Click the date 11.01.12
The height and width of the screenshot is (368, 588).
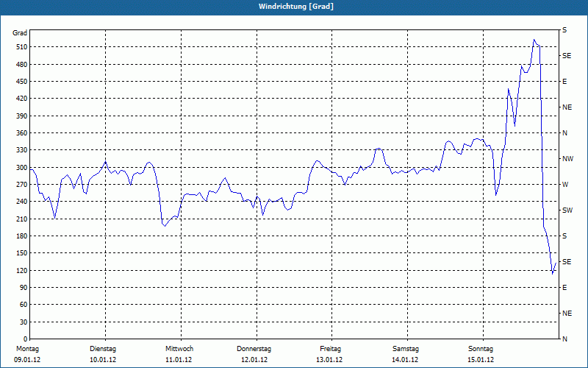click(x=179, y=360)
